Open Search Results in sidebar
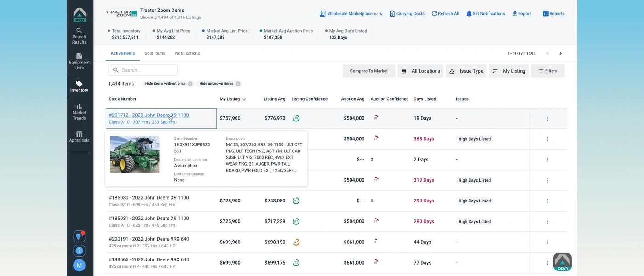644x276 pixels. 79,36
